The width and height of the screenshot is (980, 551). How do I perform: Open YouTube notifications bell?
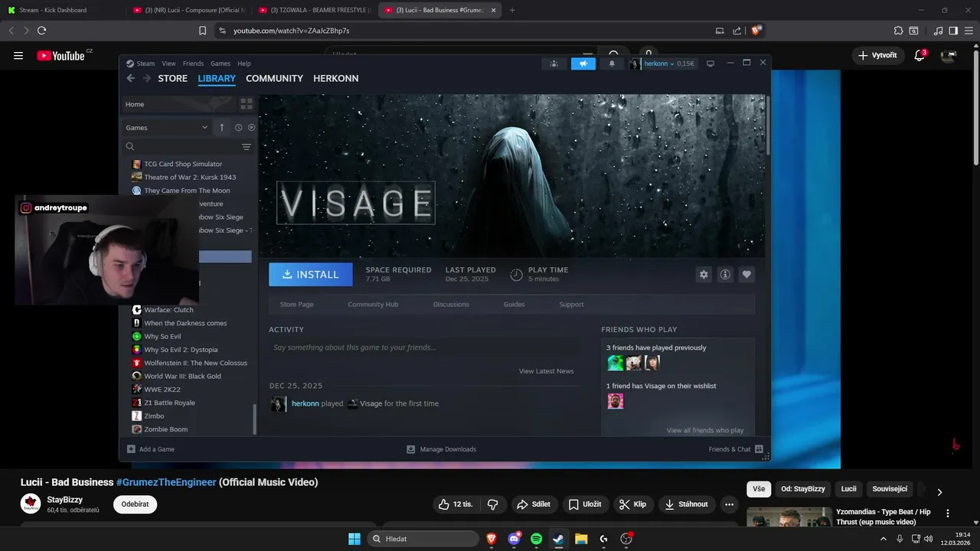coord(920,55)
